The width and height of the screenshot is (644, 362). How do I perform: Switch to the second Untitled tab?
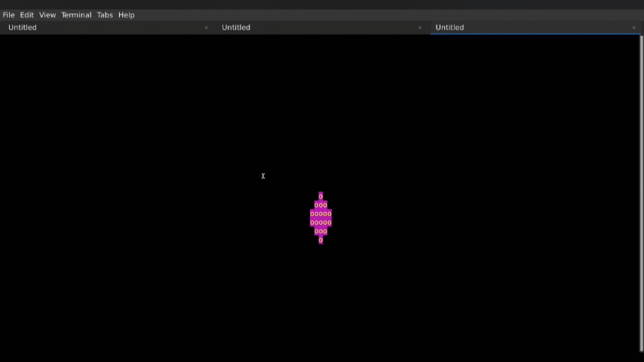pyautogui.click(x=320, y=28)
